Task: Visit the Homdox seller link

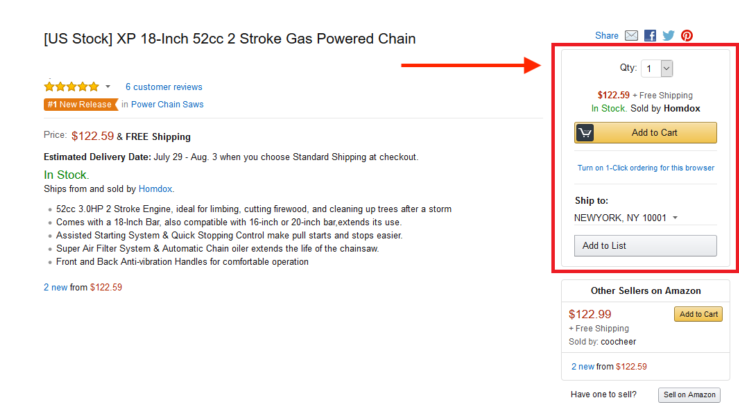Action: [155, 189]
